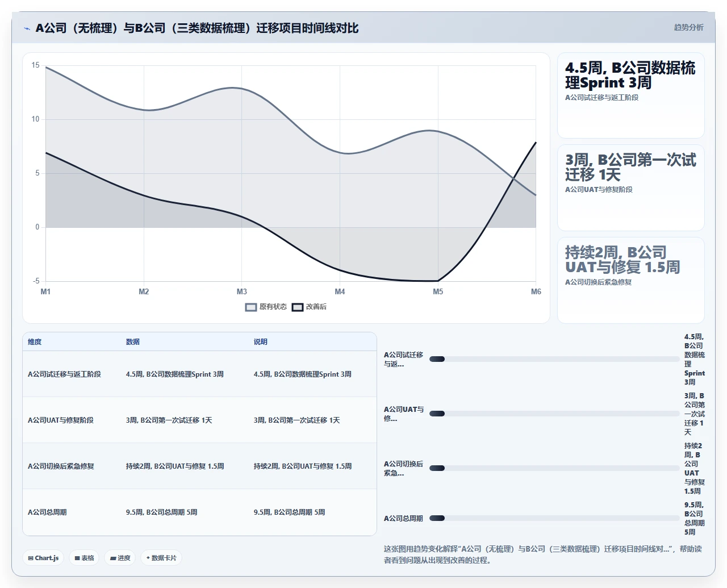Select the 维度 column header
The width and height of the screenshot is (727, 588).
(35, 342)
